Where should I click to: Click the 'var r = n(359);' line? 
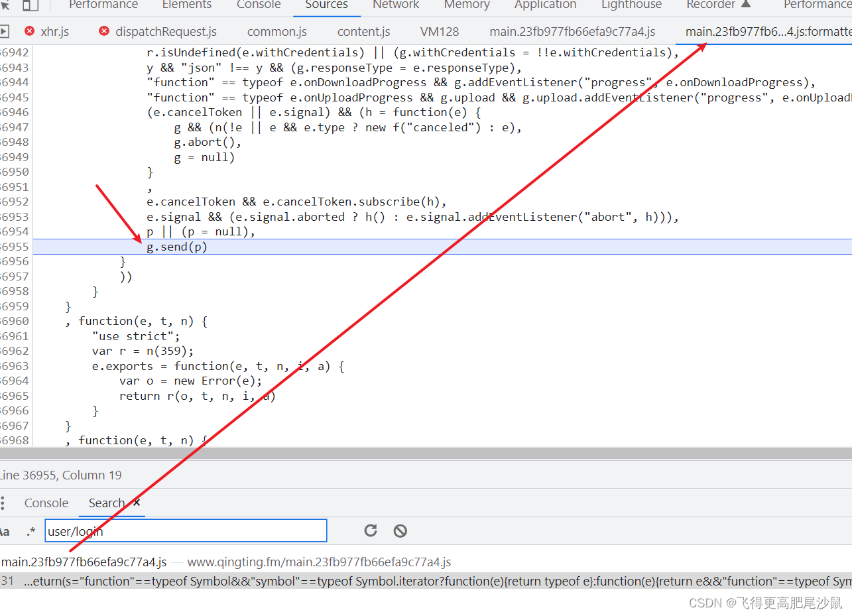pos(143,351)
